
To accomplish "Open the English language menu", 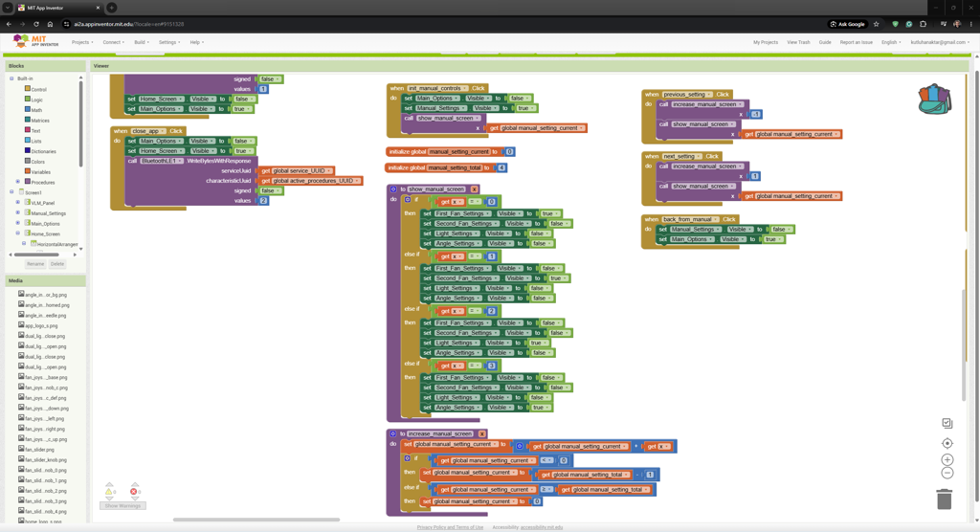I will 891,42.
